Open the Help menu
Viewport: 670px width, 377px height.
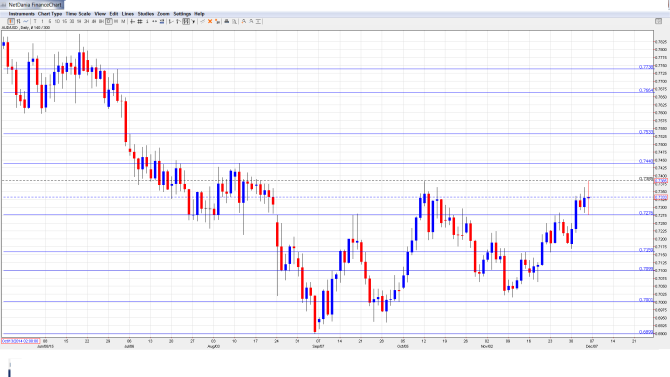tap(199, 14)
